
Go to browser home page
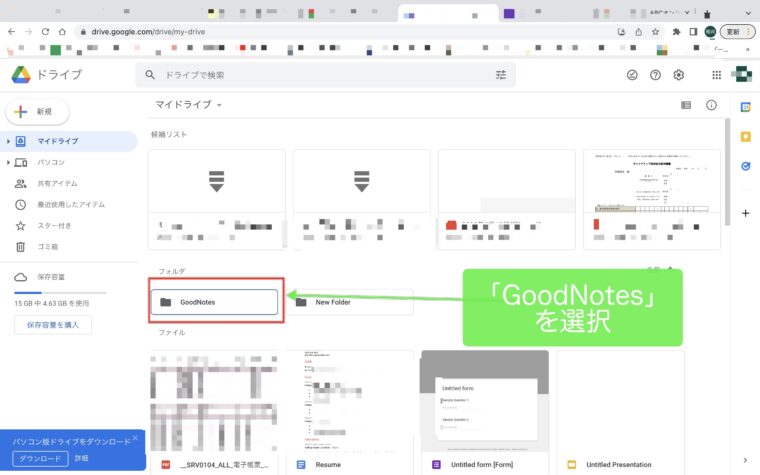click(62, 32)
